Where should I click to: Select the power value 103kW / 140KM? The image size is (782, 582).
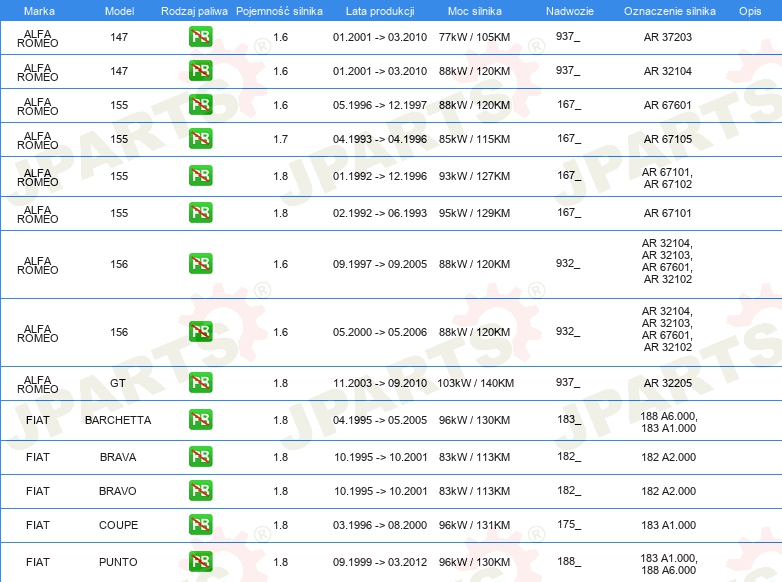(475, 383)
